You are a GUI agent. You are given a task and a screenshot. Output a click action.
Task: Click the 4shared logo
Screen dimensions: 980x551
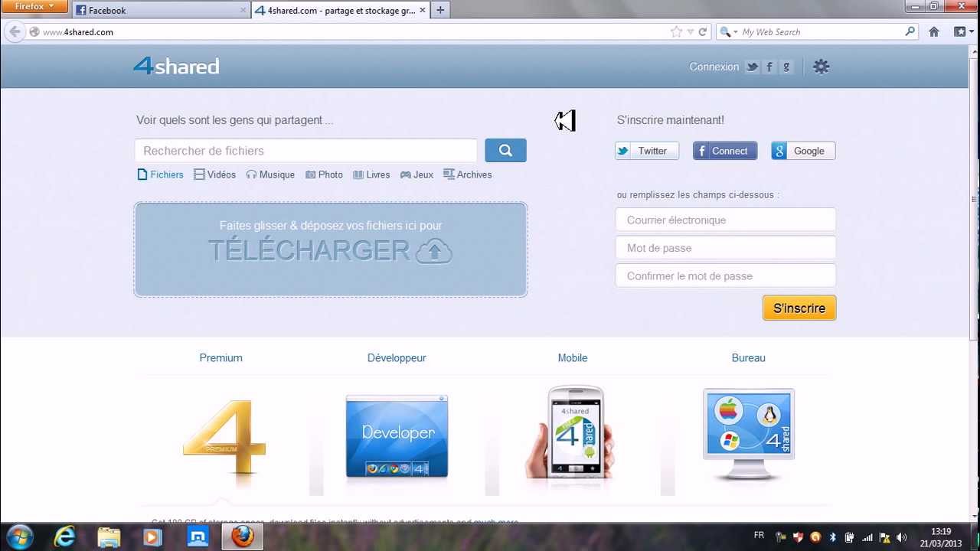pos(176,66)
